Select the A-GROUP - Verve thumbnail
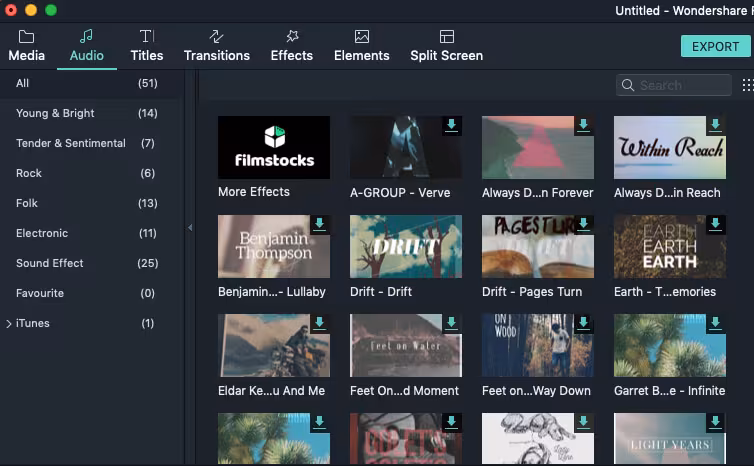This screenshot has width=754, height=466. [406, 147]
